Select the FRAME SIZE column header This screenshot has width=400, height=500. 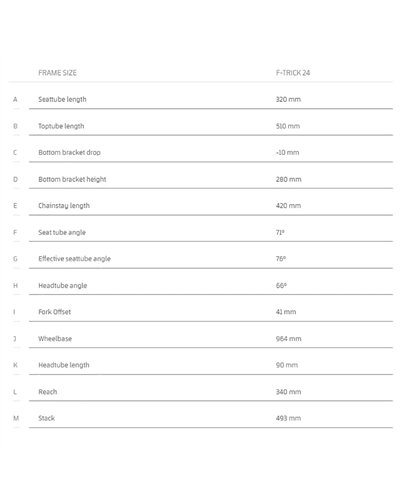57,73
